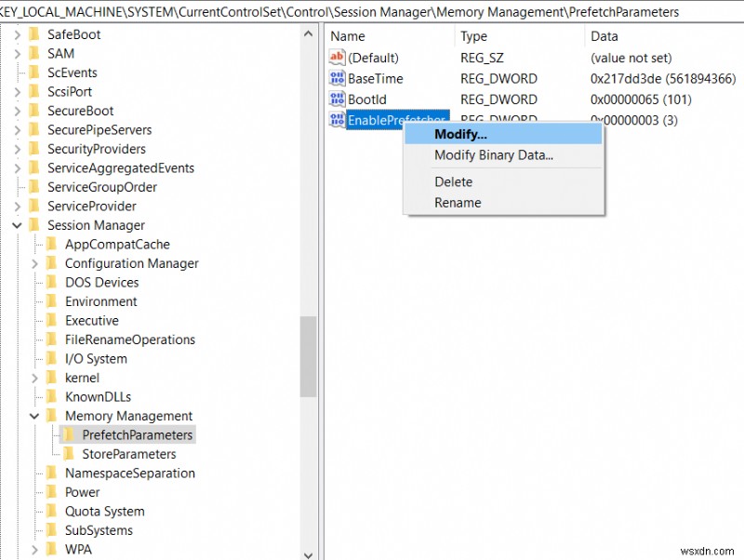
Task: Collapse the Session Manager key
Action: coord(17,225)
